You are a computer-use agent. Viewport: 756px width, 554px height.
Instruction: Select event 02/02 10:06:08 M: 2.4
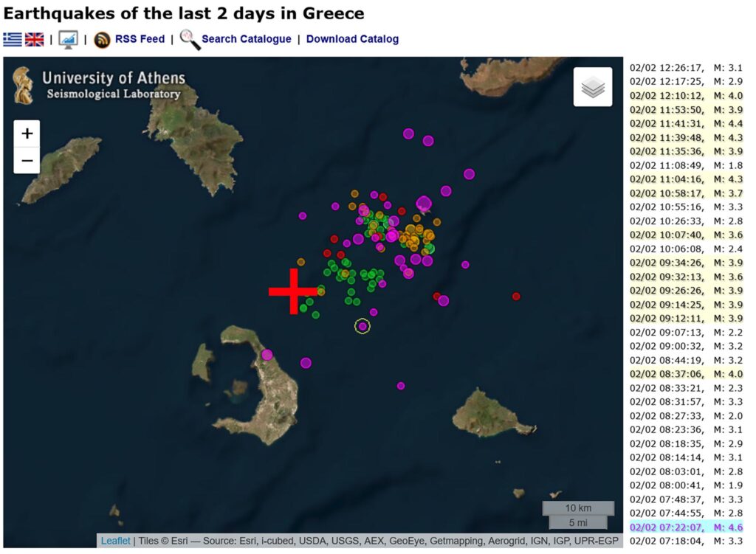(x=686, y=249)
